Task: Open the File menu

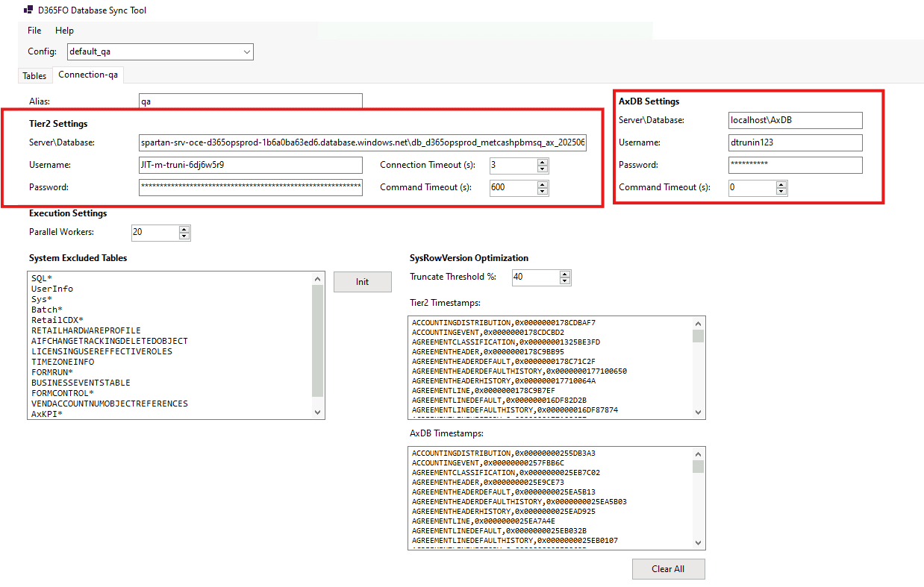Action: (x=34, y=31)
